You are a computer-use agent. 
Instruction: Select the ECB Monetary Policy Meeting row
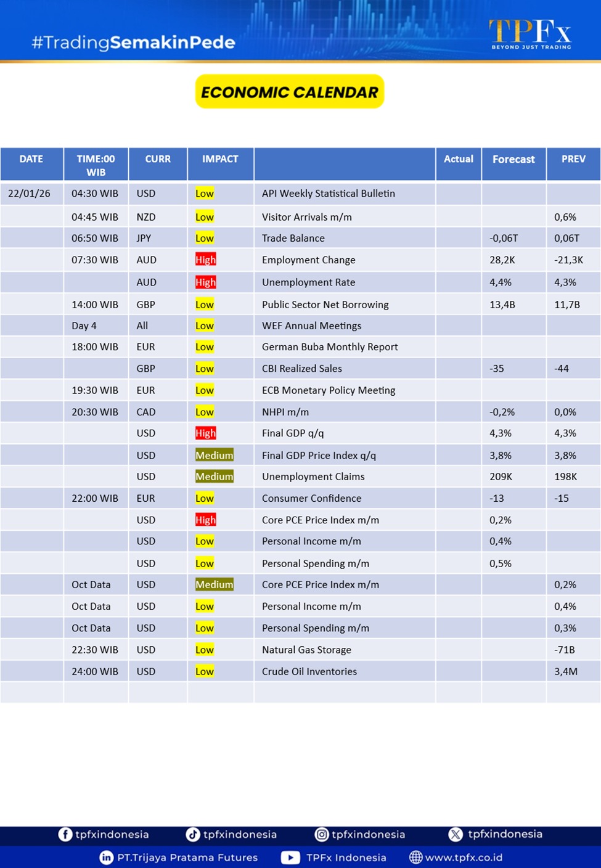coord(328,390)
